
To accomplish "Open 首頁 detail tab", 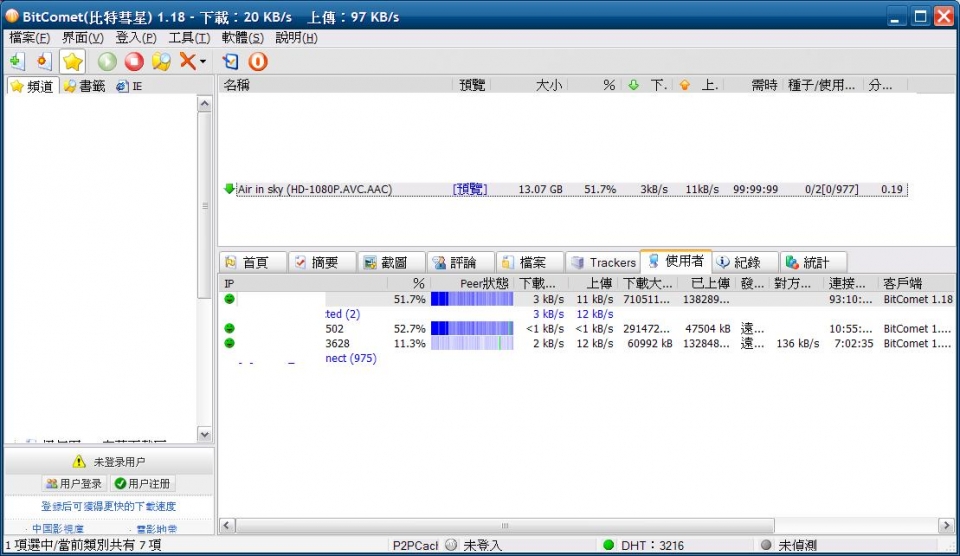I will tap(253, 262).
